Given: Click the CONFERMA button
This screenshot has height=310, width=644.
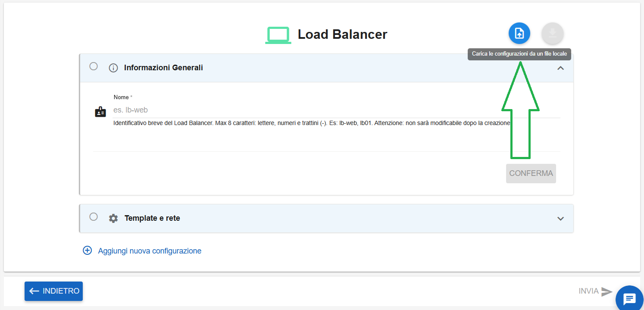Looking at the screenshot, I should click(531, 173).
